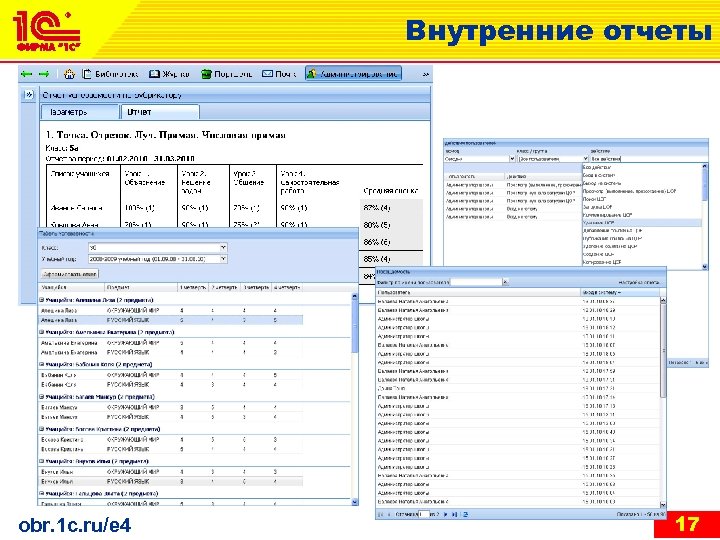Screen dimensions: 720x540
Task: Go to the next page in the pager
Action: [x=445, y=515]
